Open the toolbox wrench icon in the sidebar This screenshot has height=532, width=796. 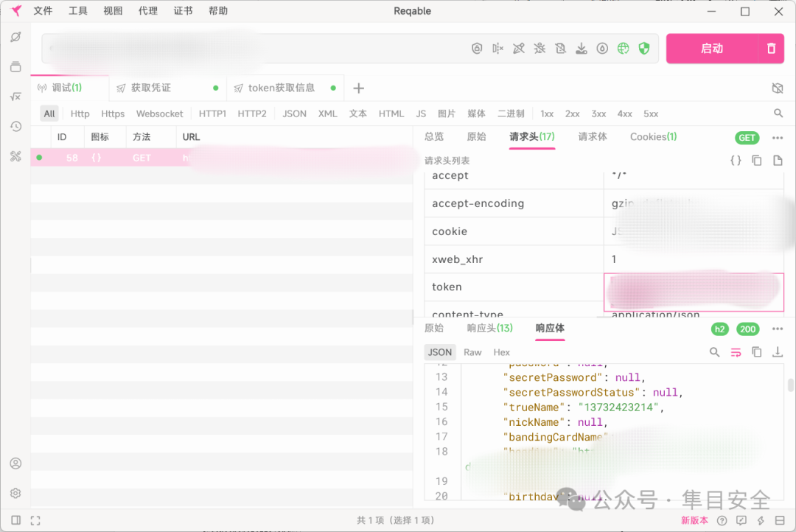15,156
